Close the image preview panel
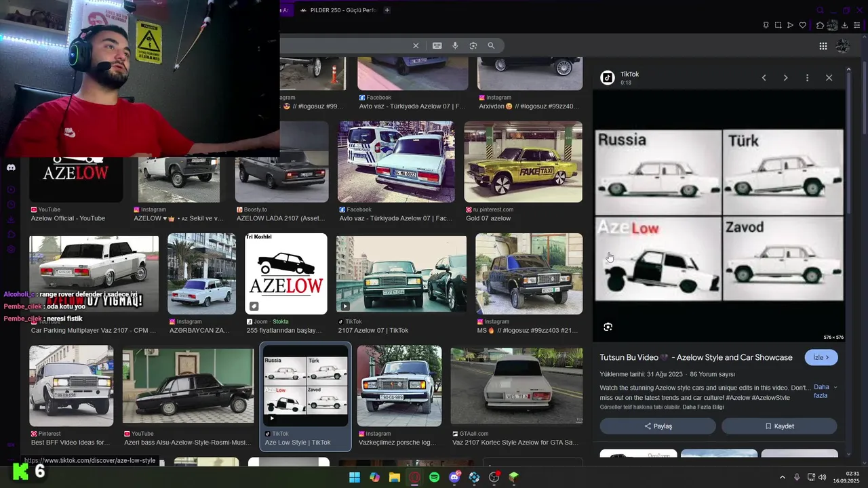Image resolution: width=868 pixels, height=488 pixels. (829, 78)
